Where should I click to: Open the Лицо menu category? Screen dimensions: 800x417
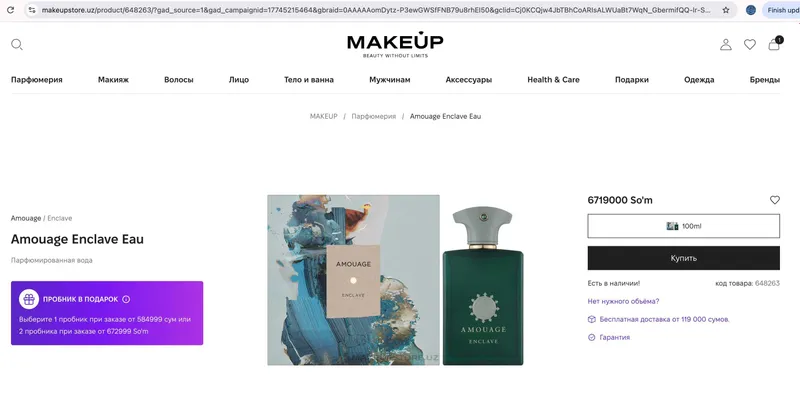pyautogui.click(x=239, y=80)
